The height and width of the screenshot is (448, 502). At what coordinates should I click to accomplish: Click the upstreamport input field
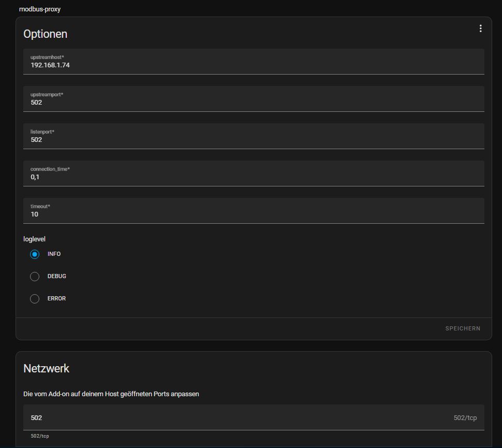[x=254, y=99]
